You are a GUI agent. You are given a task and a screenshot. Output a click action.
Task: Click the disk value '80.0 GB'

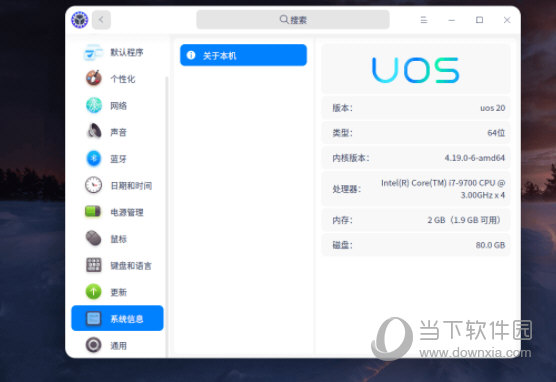pos(490,245)
